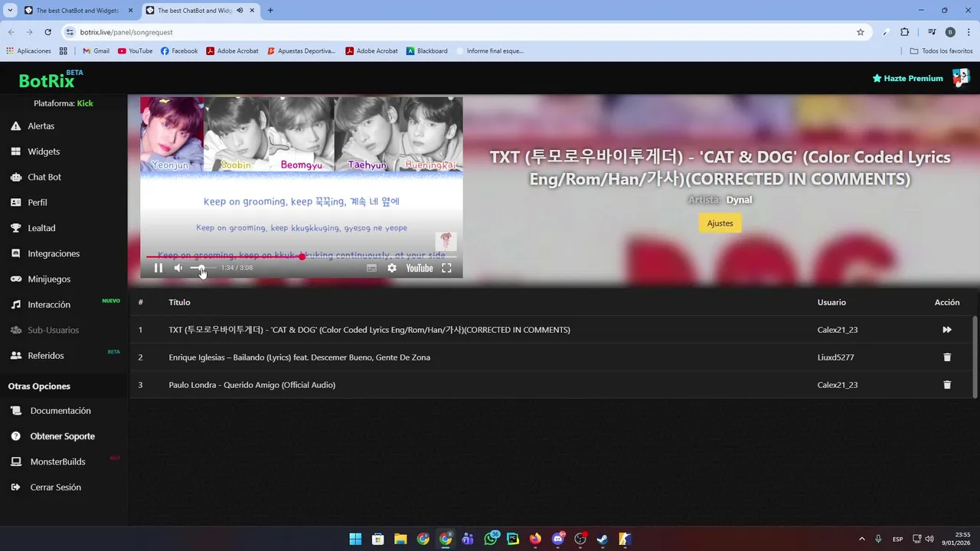Select the Enrique Iglesias Bailando title
This screenshot has width=980, height=551.
299,357
